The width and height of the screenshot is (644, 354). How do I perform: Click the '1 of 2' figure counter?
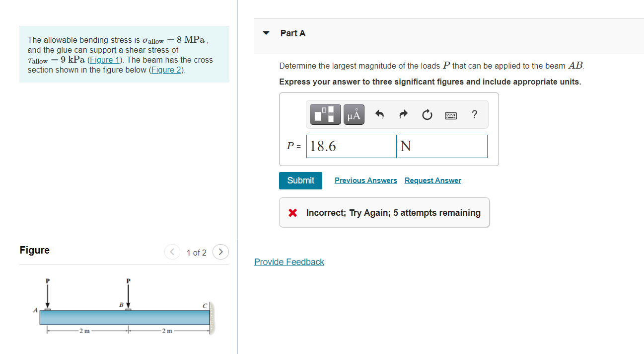[196, 253]
